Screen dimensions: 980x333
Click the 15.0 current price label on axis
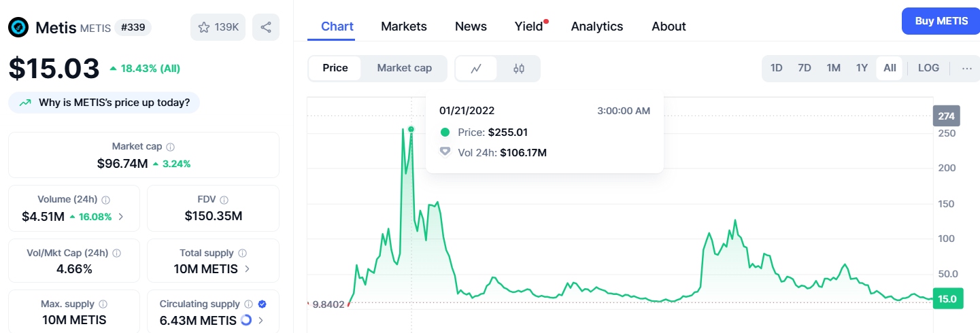click(x=948, y=298)
